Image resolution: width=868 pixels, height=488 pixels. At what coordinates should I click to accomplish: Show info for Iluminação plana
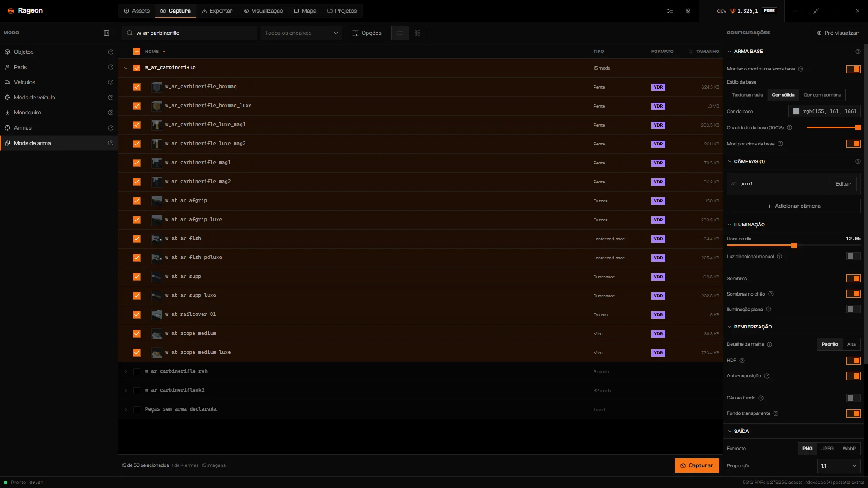tap(769, 310)
